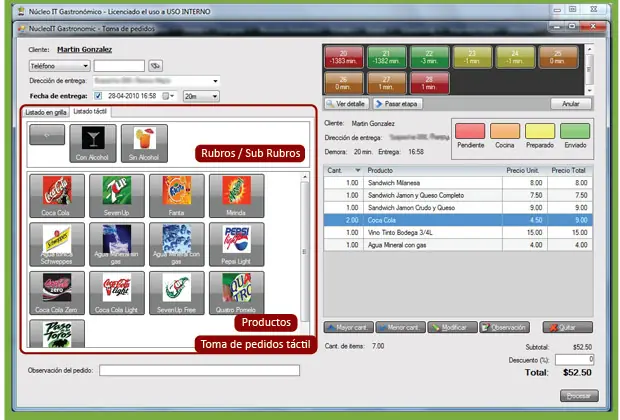Add Agua Mineral sin gas product
620x420 pixels.
117,244
